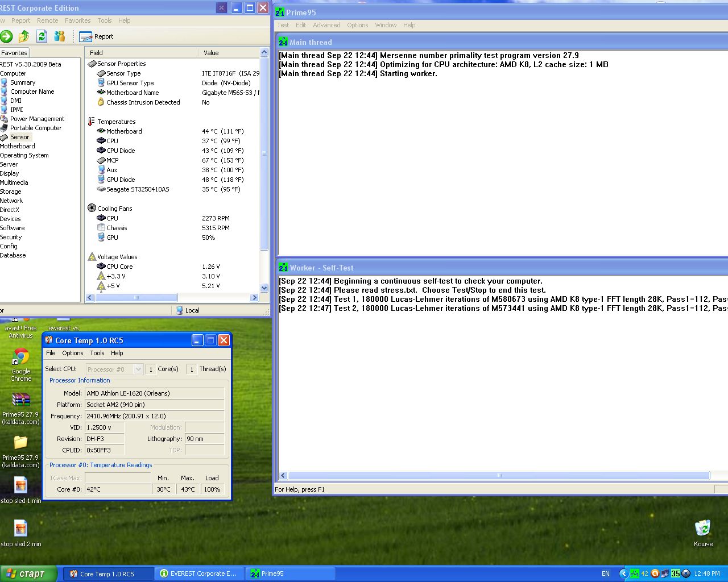Viewport: 728px width, 582px height.
Task: Click the Report button in EVEREST toolbar
Action: [97, 36]
